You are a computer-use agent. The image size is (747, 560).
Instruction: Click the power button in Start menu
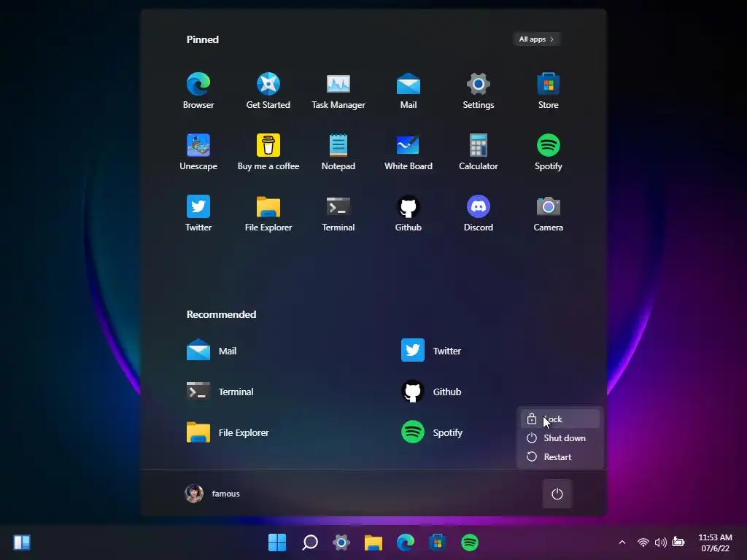[x=557, y=494]
